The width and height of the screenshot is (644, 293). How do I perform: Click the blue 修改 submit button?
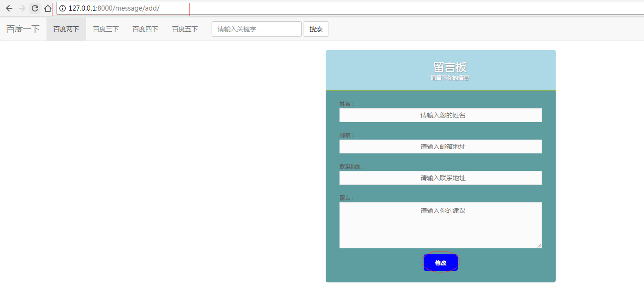(x=440, y=262)
